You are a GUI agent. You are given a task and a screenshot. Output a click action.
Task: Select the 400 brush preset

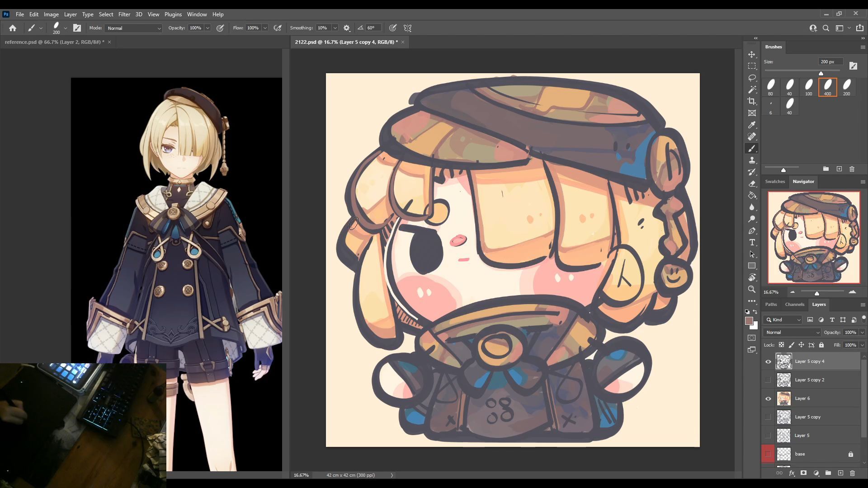click(x=827, y=87)
